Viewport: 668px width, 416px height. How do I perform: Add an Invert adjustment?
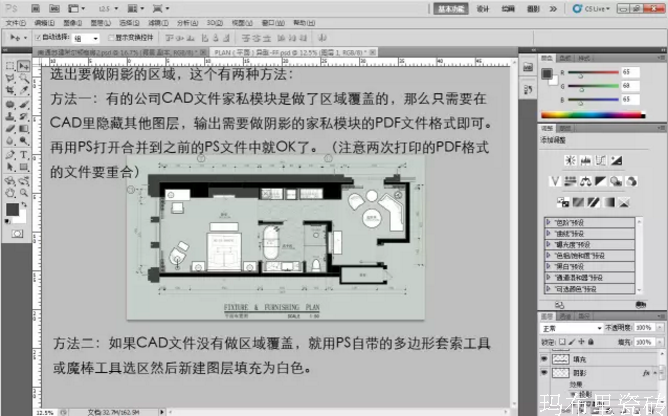[x=563, y=202]
